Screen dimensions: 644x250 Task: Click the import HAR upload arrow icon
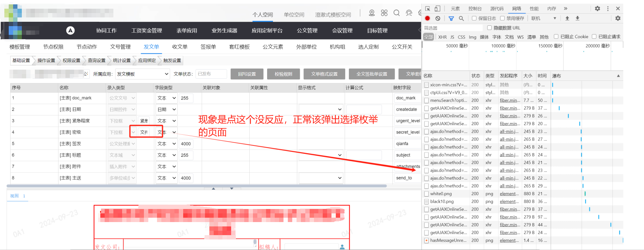(567, 18)
